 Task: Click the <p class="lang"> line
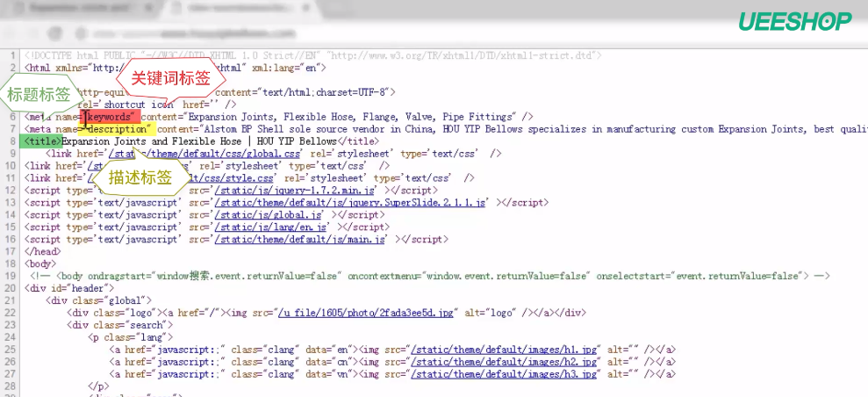tap(130, 337)
